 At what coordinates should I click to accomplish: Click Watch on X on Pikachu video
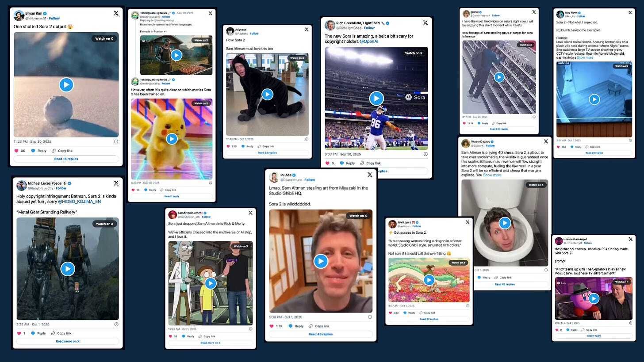201,103
